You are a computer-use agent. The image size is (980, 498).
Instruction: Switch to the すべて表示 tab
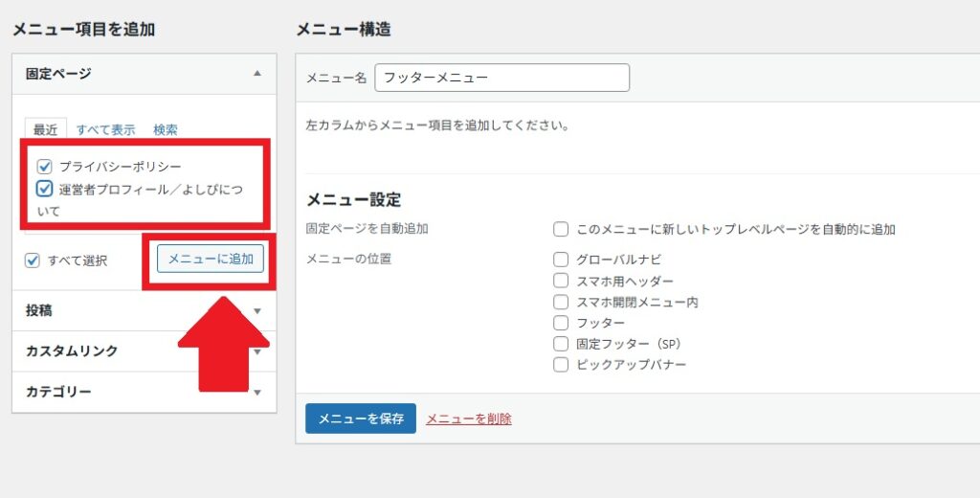105,129
